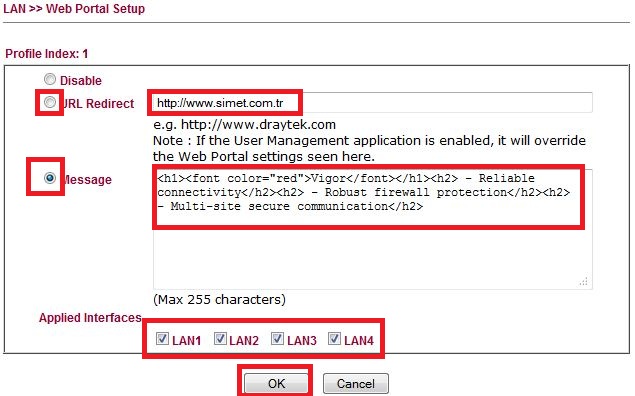Toggle the LAN3 interface checkbox
635x396 pixels.
tap(277, 339)
